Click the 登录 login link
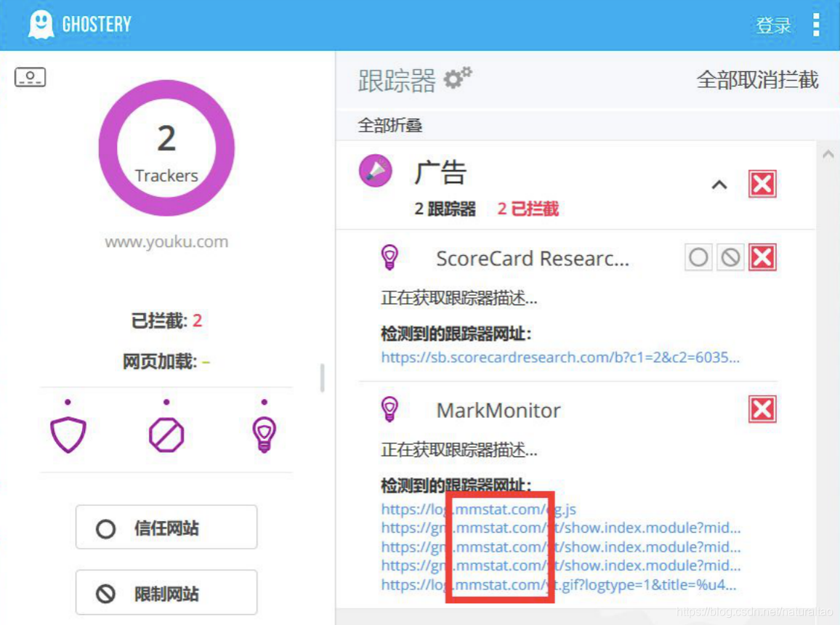 click(x=773, y=25)
